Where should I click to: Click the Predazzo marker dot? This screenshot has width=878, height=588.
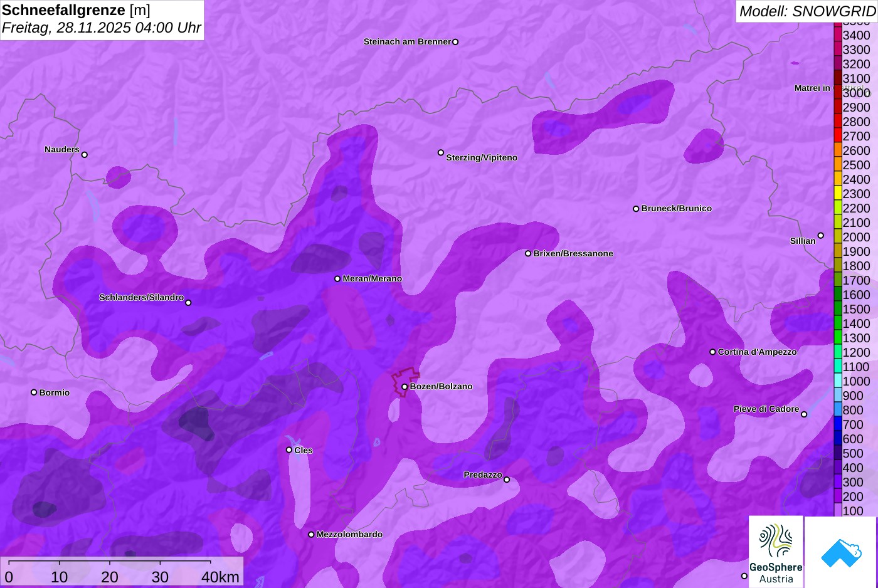[x=507, y=480]
